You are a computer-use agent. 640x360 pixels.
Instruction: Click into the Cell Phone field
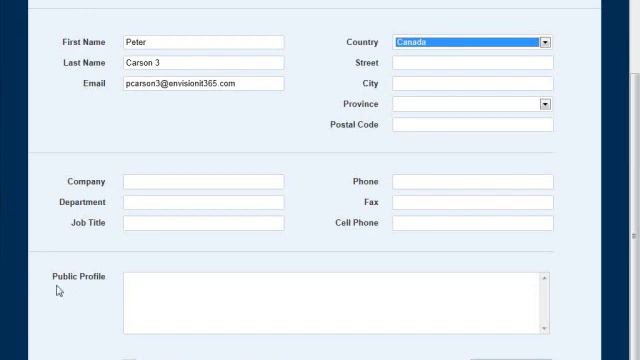[x=473, y=223]
